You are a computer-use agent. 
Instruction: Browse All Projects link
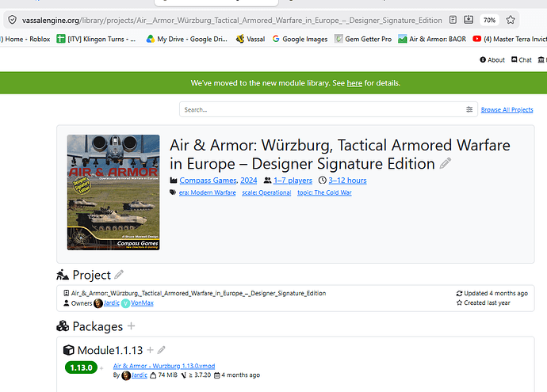[507, 110]
